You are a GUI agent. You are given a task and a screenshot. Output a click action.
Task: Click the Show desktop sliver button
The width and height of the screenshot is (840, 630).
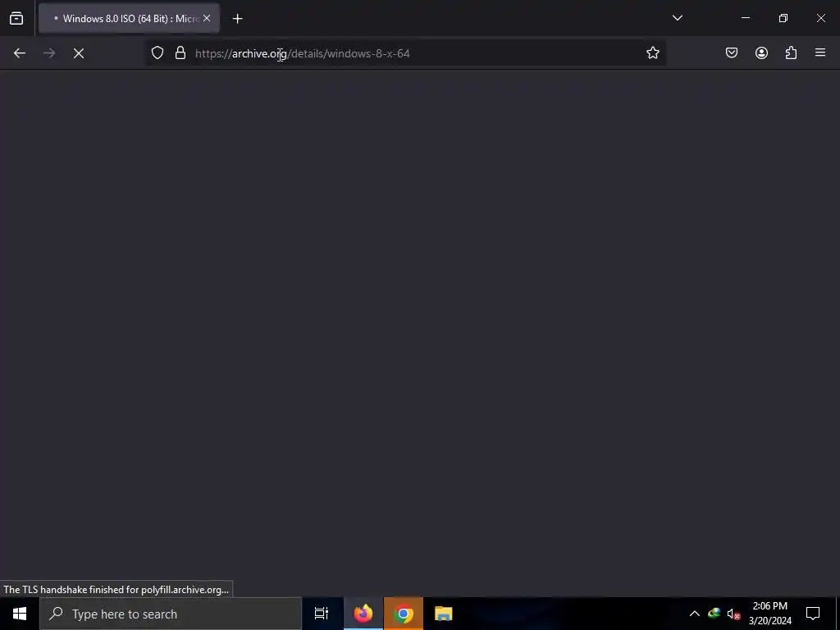tap(838, 614)
